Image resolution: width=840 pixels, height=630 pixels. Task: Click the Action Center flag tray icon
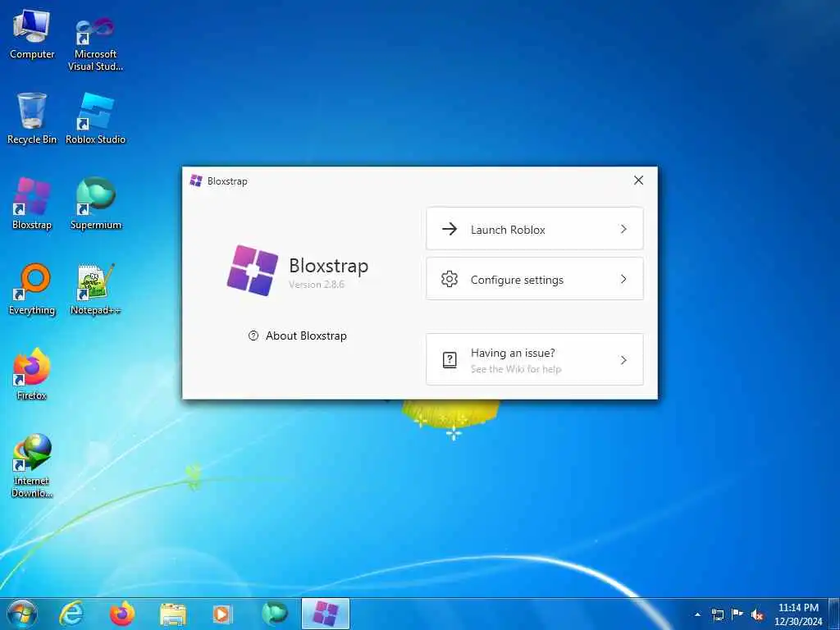737,614
